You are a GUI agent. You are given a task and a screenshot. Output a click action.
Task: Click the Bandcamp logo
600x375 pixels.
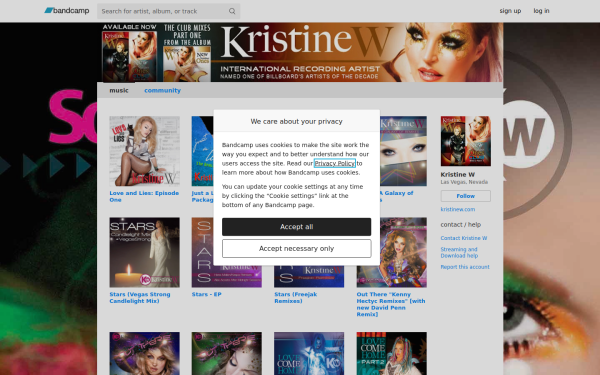point(67,11)
